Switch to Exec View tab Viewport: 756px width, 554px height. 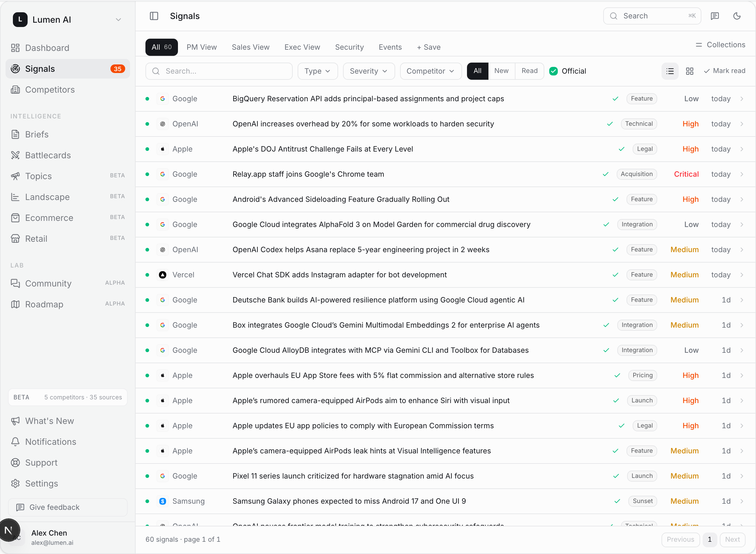302,47
